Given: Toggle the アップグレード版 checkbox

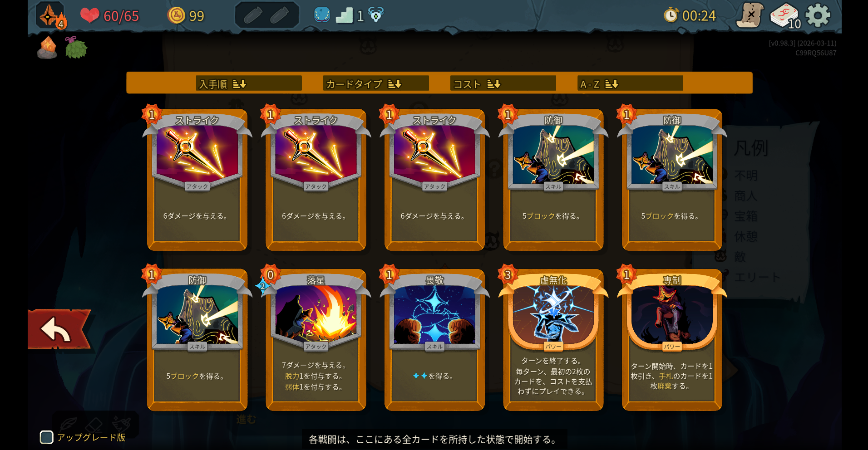Looking at the screenshot, I should click(46, 437).
